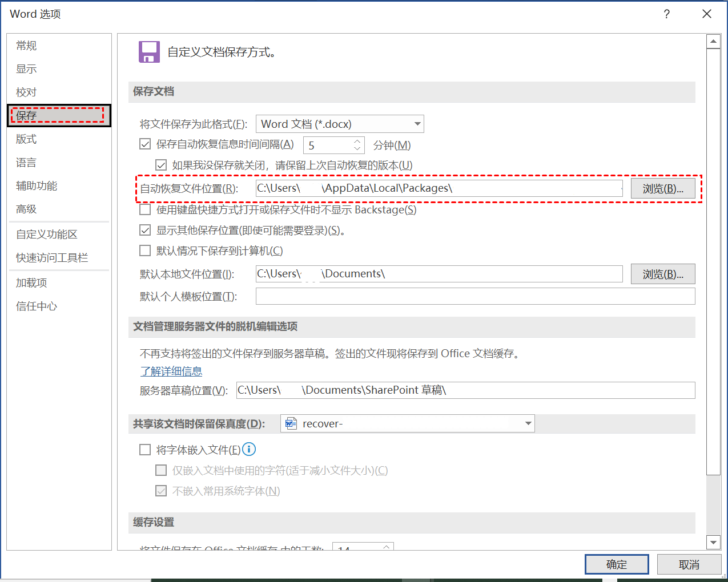This screenshot has height=582, width=728.
Task: Select 加载项 in the sidebar
Action: pos(31,283)
